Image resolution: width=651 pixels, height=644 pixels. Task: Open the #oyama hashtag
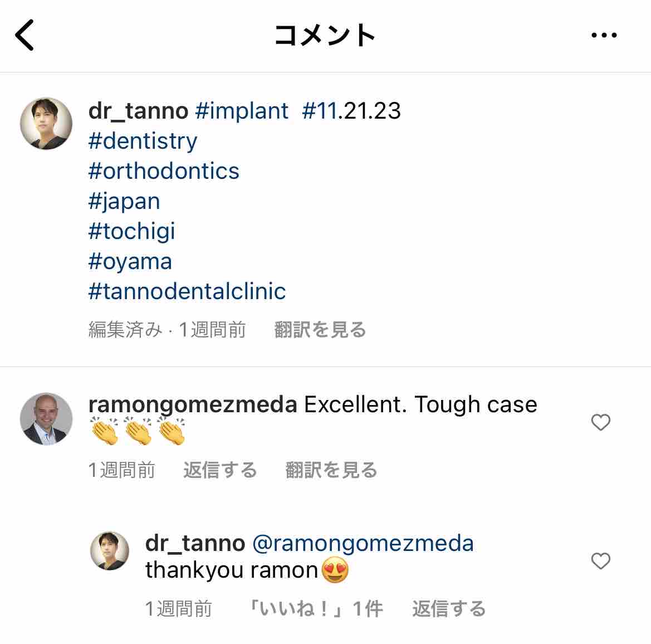click(x=130, y=262)
